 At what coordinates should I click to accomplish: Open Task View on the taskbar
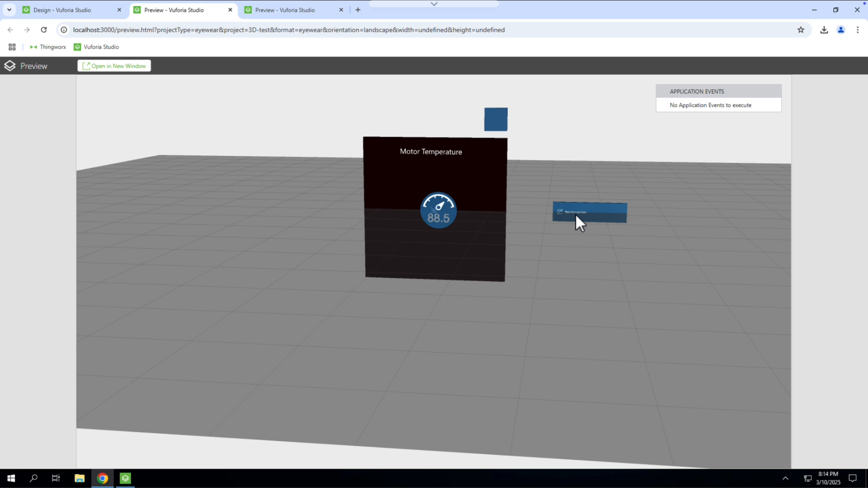tap(56, 478)
